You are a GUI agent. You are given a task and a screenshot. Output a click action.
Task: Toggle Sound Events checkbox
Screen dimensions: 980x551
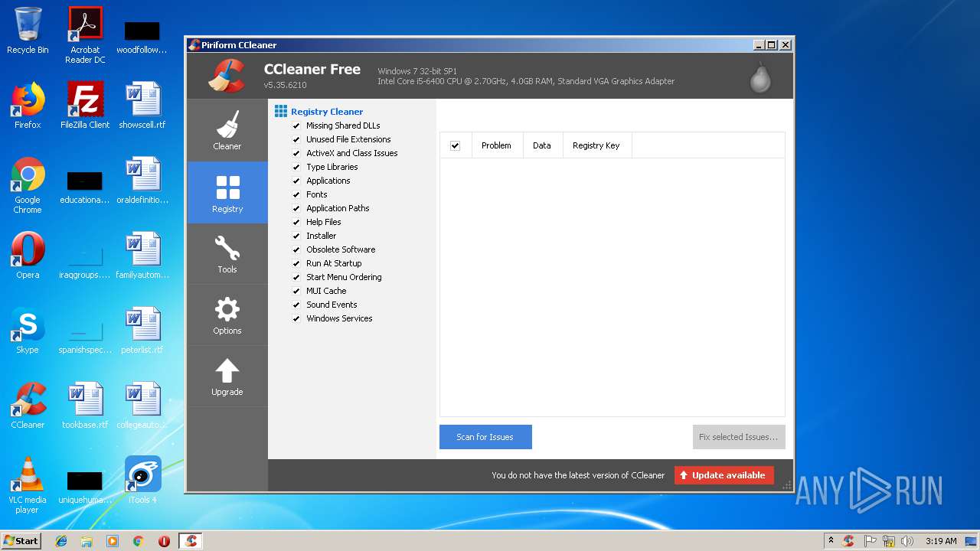click(x=296, y=305)
